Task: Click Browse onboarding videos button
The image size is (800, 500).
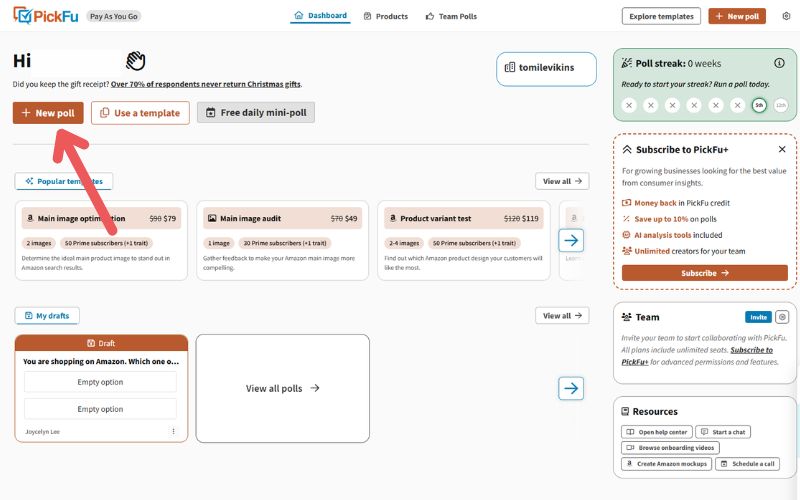Action: pos(670,447)
